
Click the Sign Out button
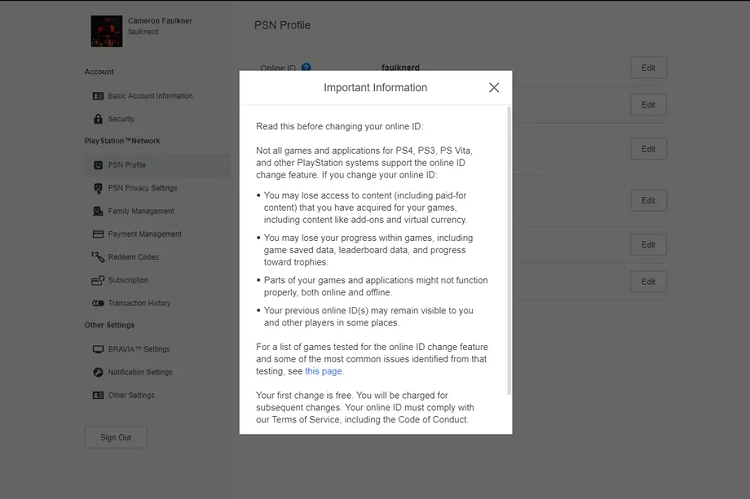[116, 437]
